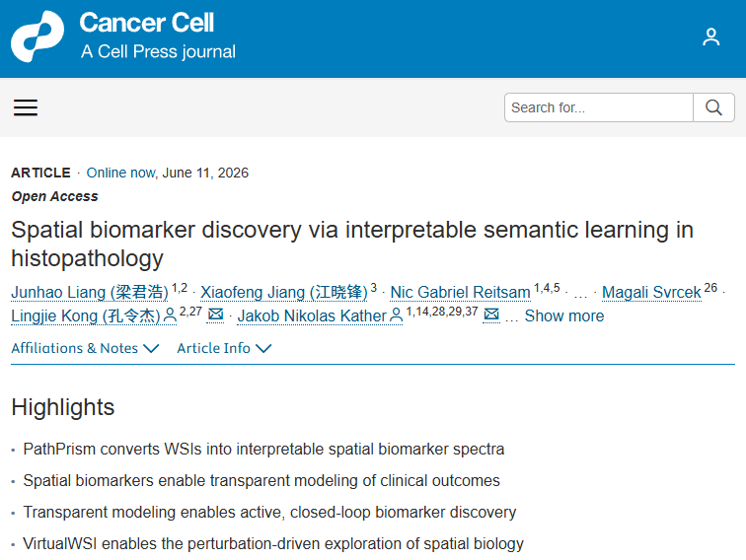Open the user account profile icon
This screenshot has width=746, height=560.
(710, 37)
